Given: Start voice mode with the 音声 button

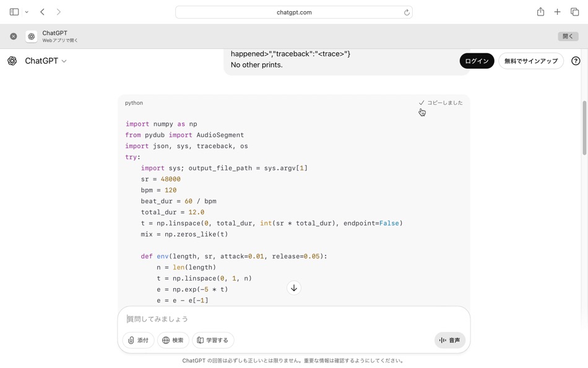Looking at the screenshot, I should point(449,340).
